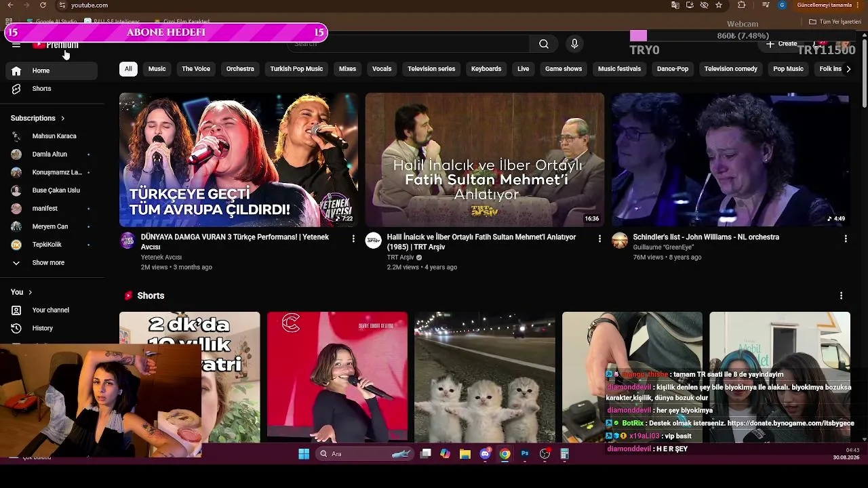Select the The Voice filter chip
This screenshot has height=488, width=868.
pyautogui.click(x=196, y=69)
